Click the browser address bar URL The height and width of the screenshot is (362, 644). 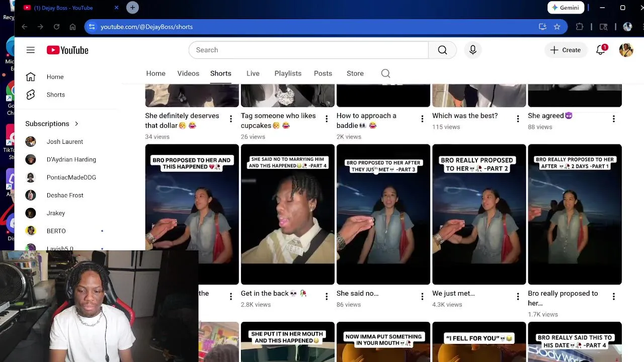click(x=146, y=27)
